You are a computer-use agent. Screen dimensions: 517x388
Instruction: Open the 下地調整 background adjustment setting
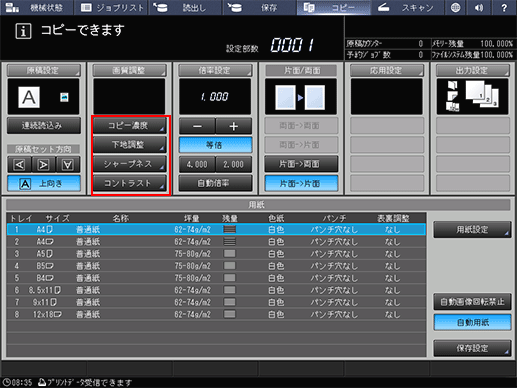click(129, 145)
